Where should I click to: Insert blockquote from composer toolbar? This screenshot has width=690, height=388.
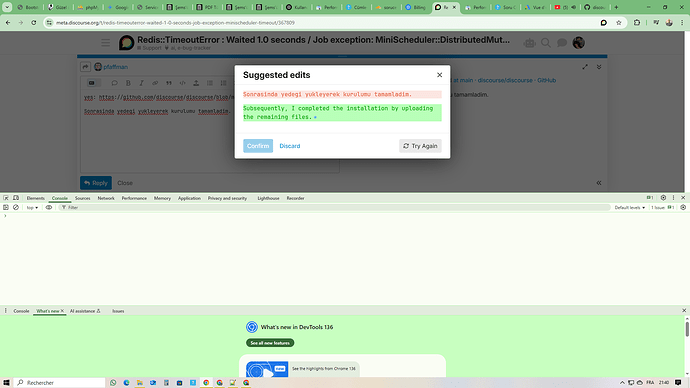coord(169,83)
